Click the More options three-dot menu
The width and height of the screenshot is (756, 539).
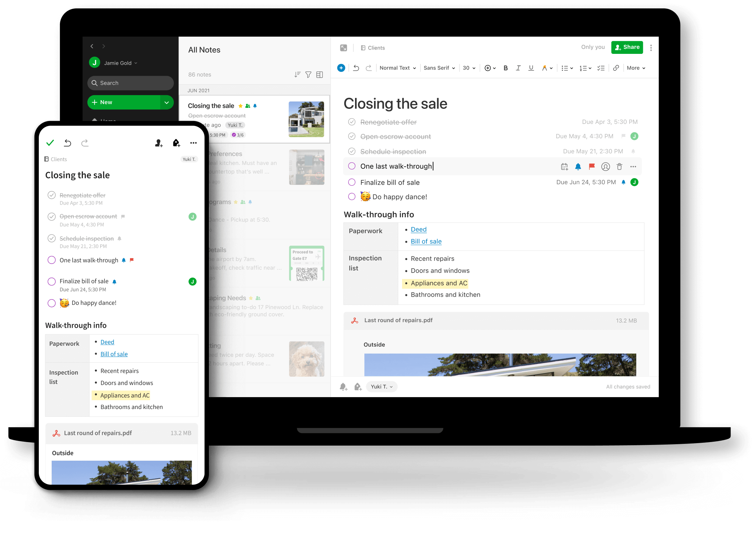click(651, 47)
